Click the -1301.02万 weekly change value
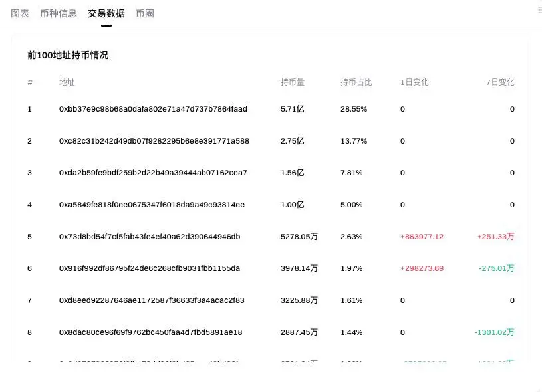This screenshot has height=392, width=542. [x=494, y=332]
